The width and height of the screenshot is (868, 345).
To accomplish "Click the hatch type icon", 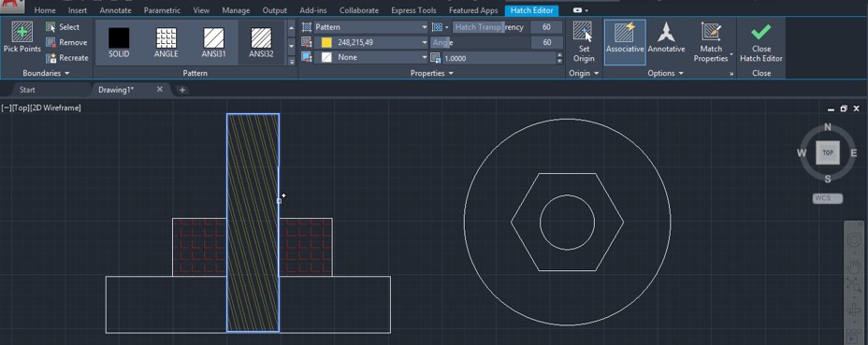I will [x=307, y=26].
